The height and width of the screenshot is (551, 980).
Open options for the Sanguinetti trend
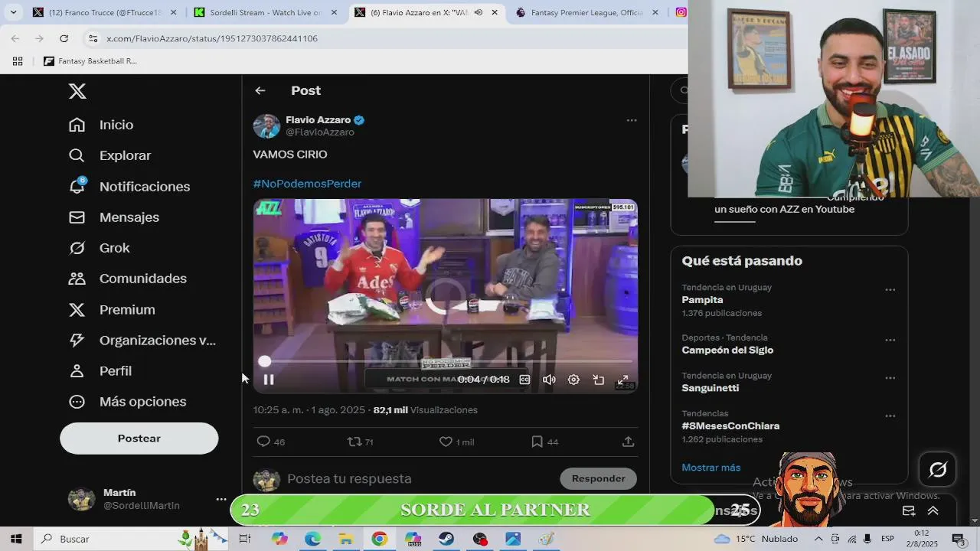tap(890, 378)
